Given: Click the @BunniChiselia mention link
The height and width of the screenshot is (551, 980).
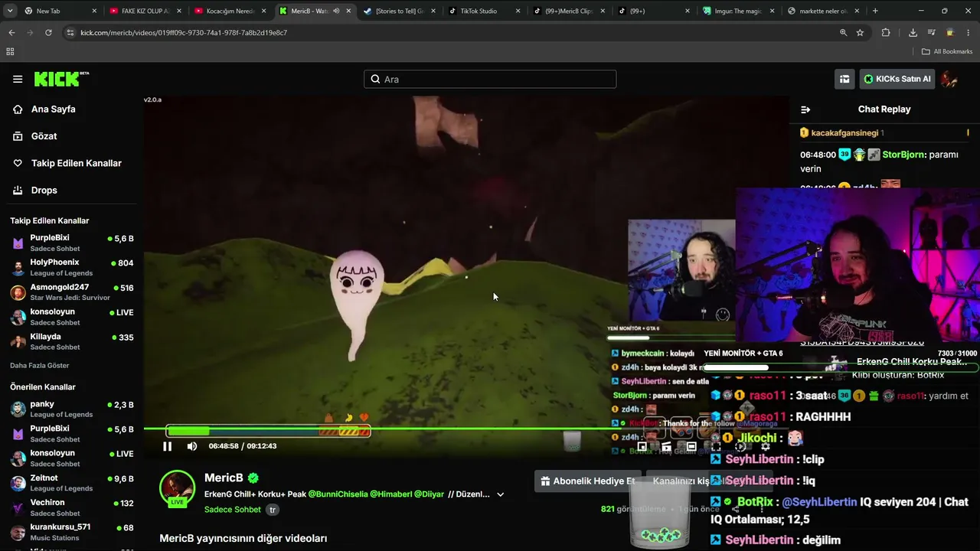Looking at the screenshot, I should [338, 494].
